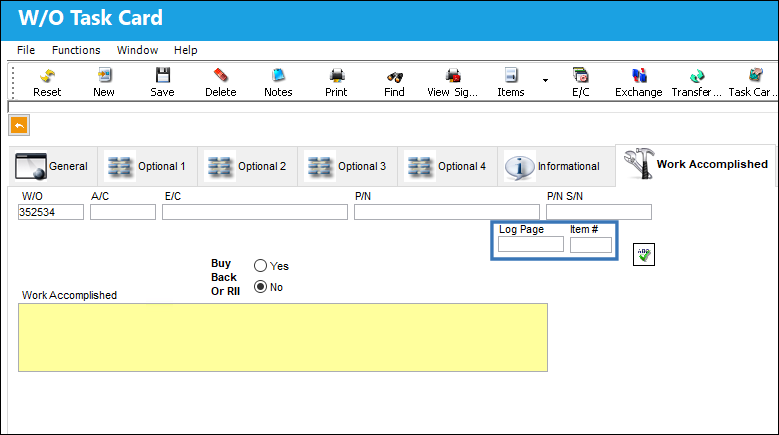Expand the dropdown arrow beside Items
Screen dimensions: 779x435
pyautogui.click(x=545, y=80)
